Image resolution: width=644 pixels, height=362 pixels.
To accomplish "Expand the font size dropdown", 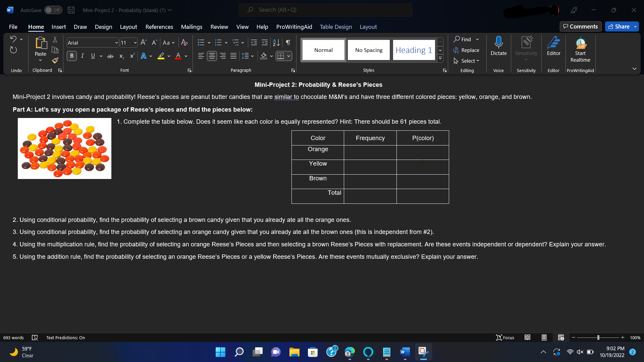I will (134, 43).
